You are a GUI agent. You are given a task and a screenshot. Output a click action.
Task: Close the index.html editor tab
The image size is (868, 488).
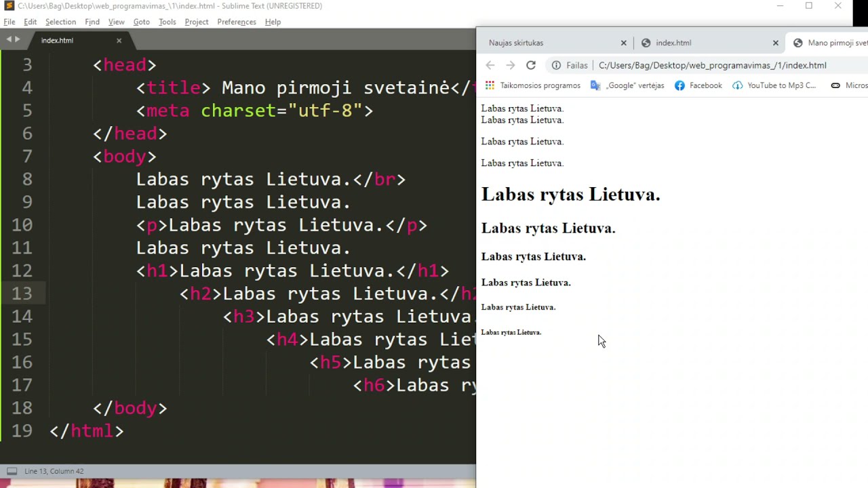point(119,41)
